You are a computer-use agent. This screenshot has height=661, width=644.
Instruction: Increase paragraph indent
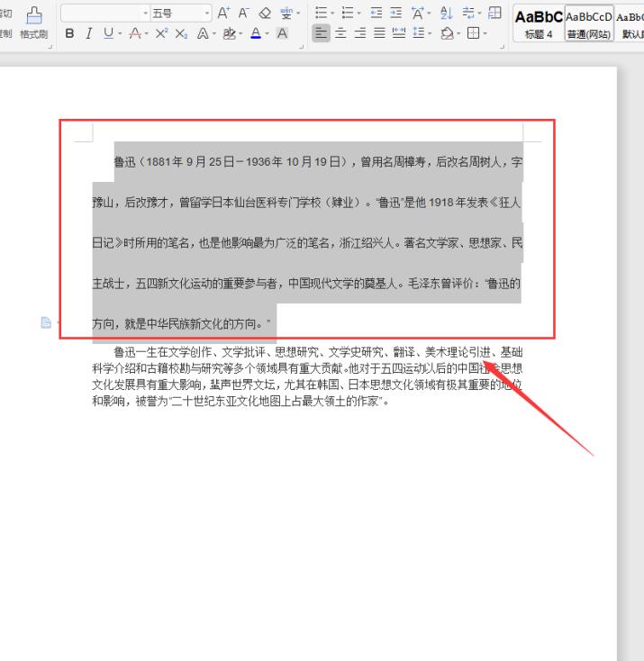point(395,14)
